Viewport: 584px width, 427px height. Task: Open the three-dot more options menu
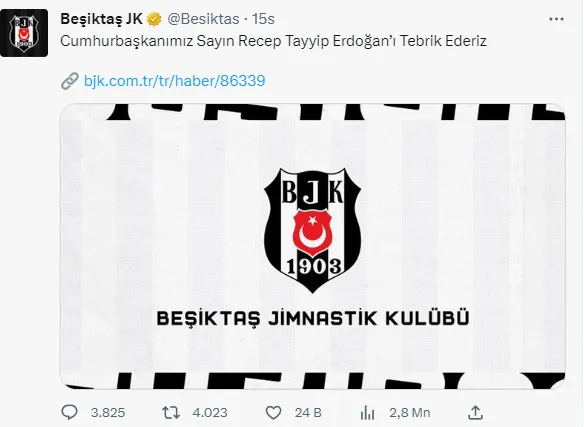point(556,19)
